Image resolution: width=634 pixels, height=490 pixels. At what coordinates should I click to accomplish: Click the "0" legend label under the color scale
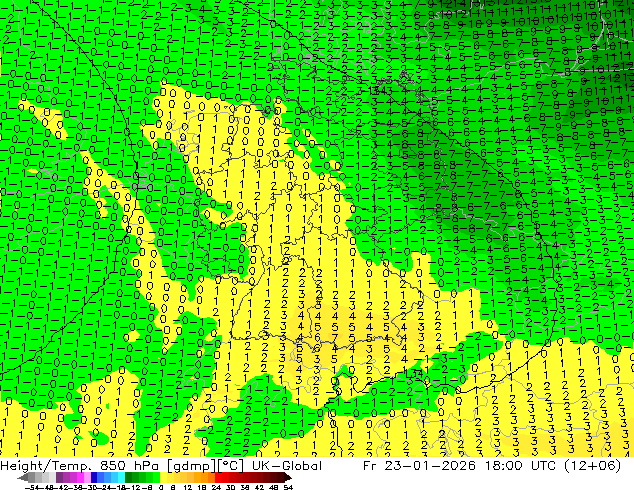click(x=161, y=487)
